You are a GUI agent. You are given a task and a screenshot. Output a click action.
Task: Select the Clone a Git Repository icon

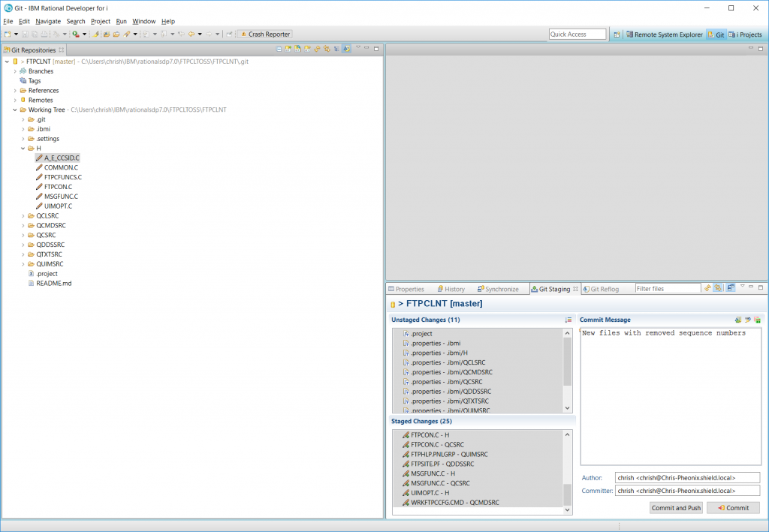(298, 48)
